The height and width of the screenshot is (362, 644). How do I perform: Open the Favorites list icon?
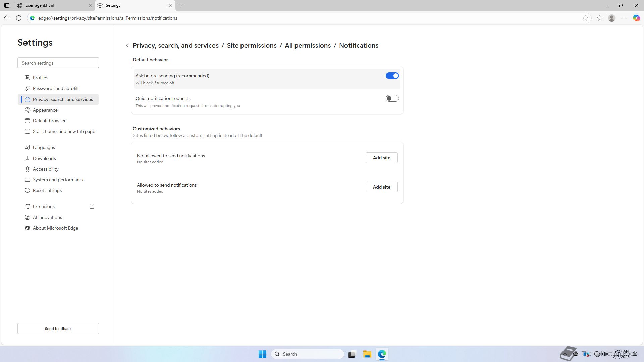click(600, 18)
